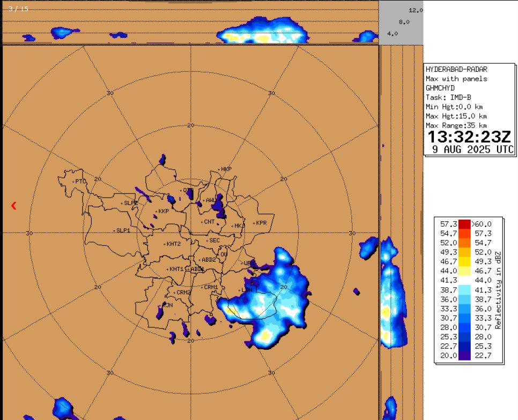Click the HKP station label
The height and width of the screenshot is (420, 518).
click(226, 169)
